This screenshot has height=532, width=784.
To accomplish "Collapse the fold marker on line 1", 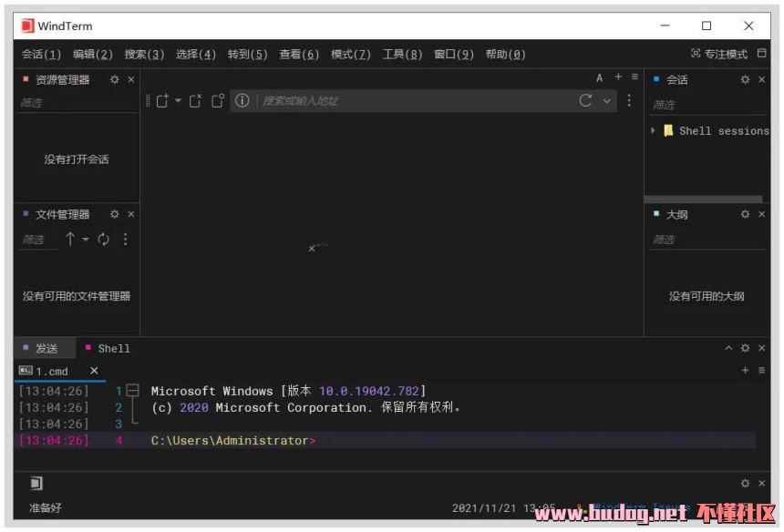I will (132, 390).
